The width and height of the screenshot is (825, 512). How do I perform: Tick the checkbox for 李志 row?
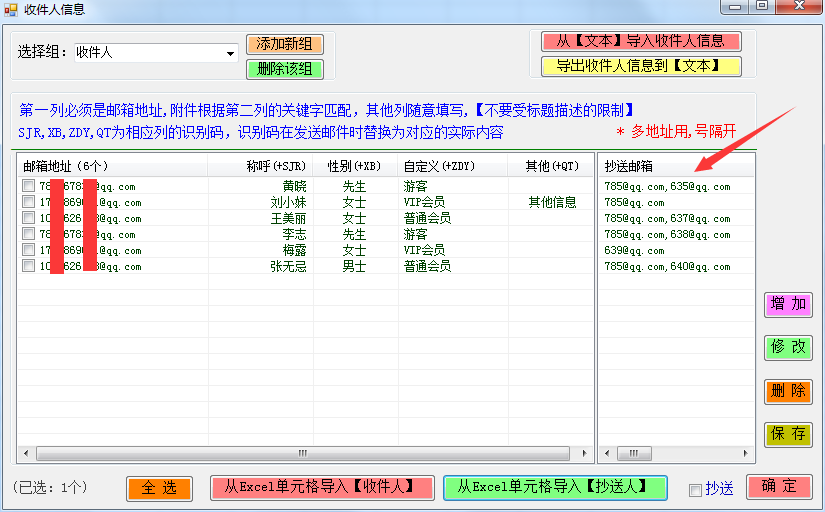pos(28,234)
